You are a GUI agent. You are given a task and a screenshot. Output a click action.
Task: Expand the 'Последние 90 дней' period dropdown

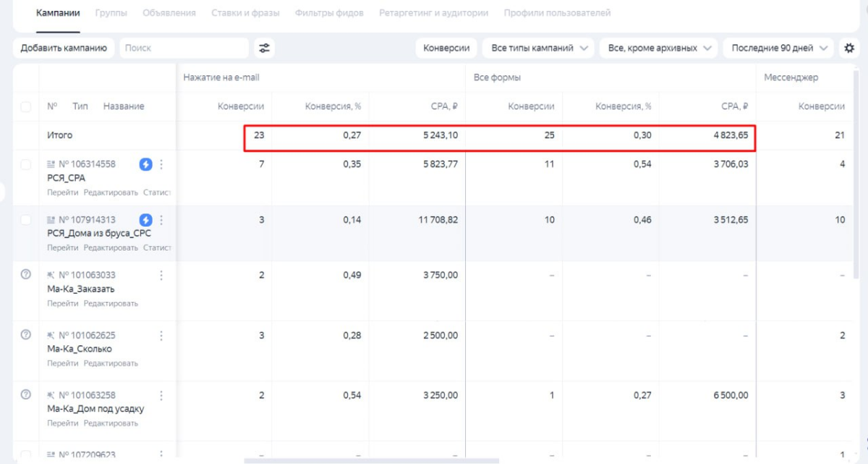point(780,48)
